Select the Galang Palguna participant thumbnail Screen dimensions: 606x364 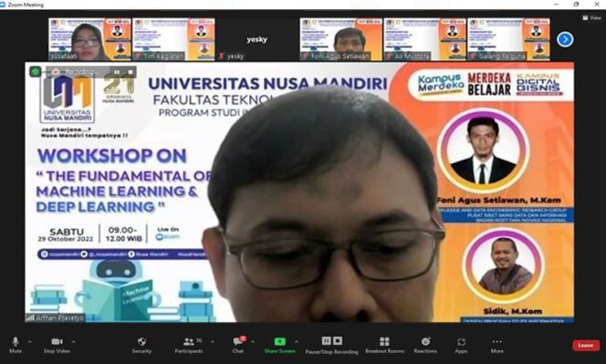(508, 39)
